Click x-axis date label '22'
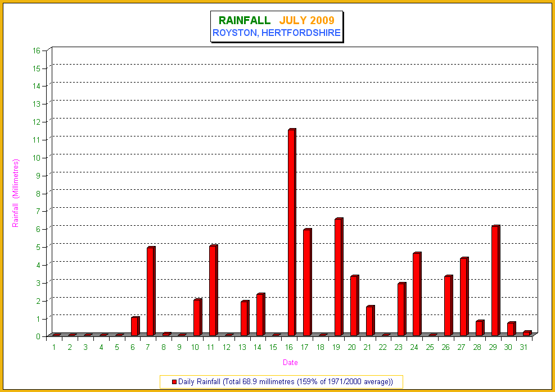 click(382, 347)
